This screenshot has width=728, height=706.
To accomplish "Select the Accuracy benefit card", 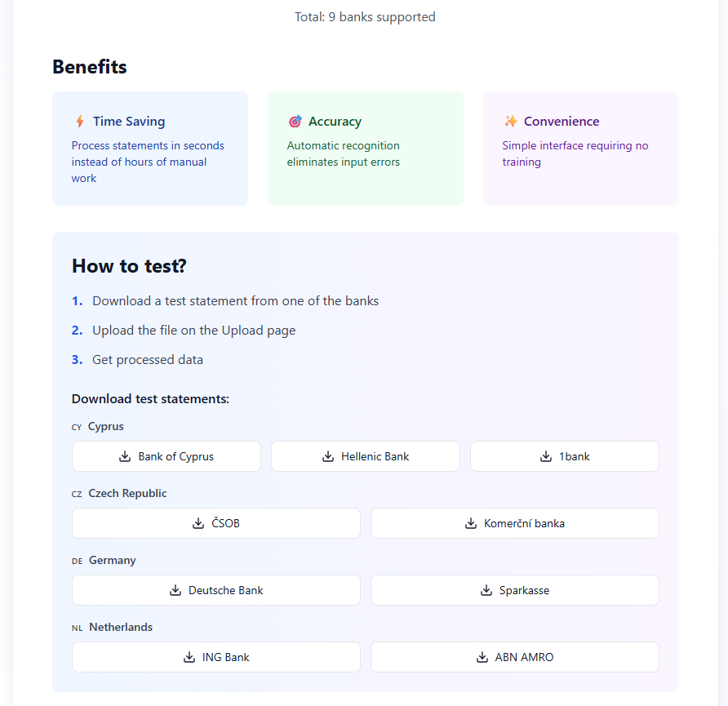I will point(365,148).
